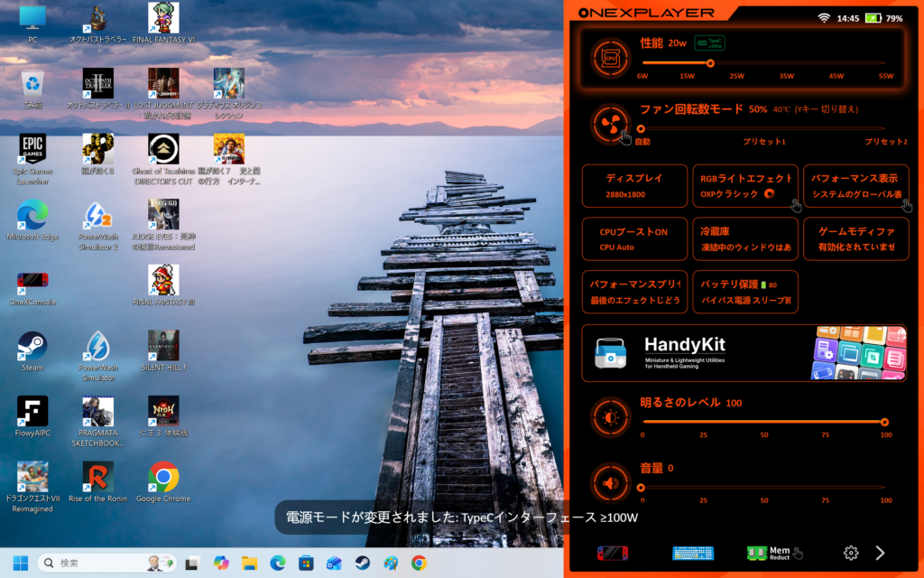Open the ディスプレイ 2880x1800 resolution selector

tap(633, 186)
